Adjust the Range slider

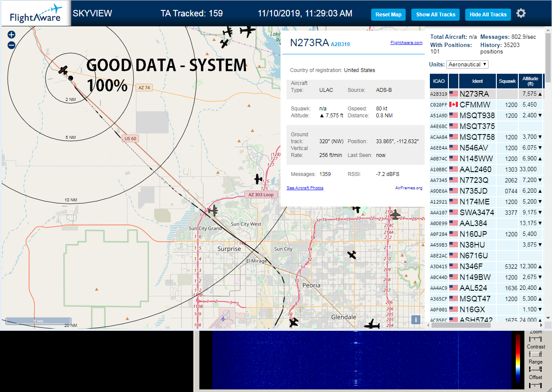click(536, 370)
